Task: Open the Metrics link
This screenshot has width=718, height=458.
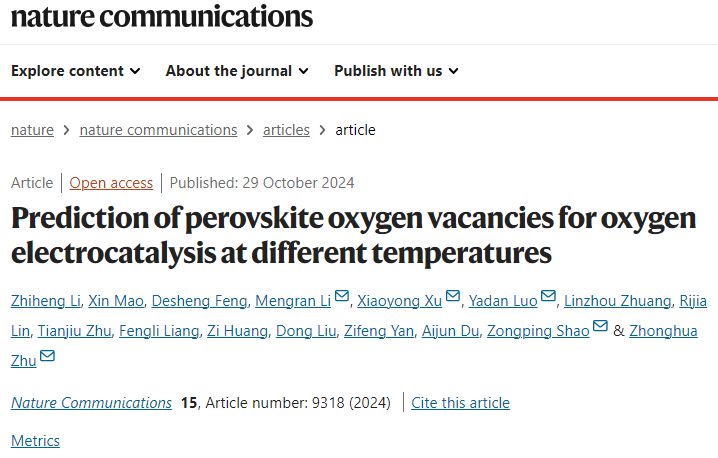Action: (x=35, y=441)
